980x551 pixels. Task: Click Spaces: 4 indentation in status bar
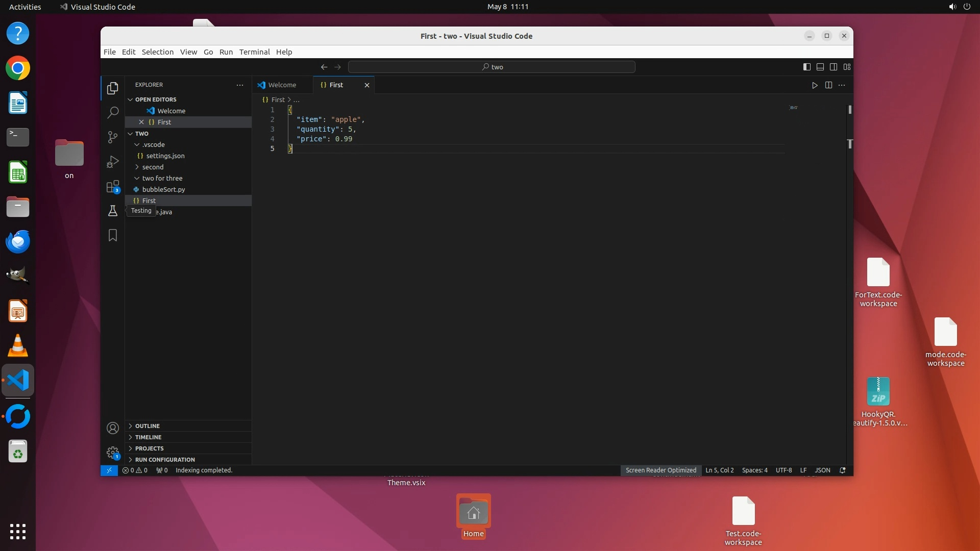(x=754, y=470)
